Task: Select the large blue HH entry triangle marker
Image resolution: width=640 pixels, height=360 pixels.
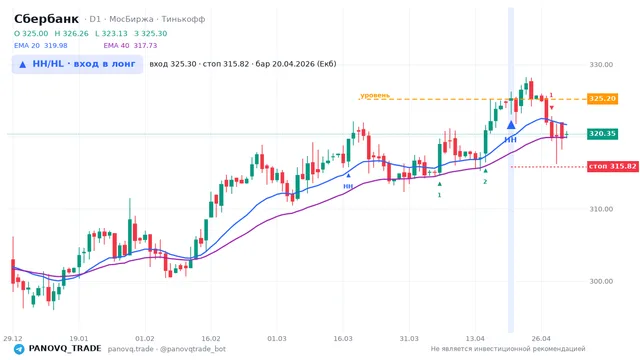Action: click(511, 125)
